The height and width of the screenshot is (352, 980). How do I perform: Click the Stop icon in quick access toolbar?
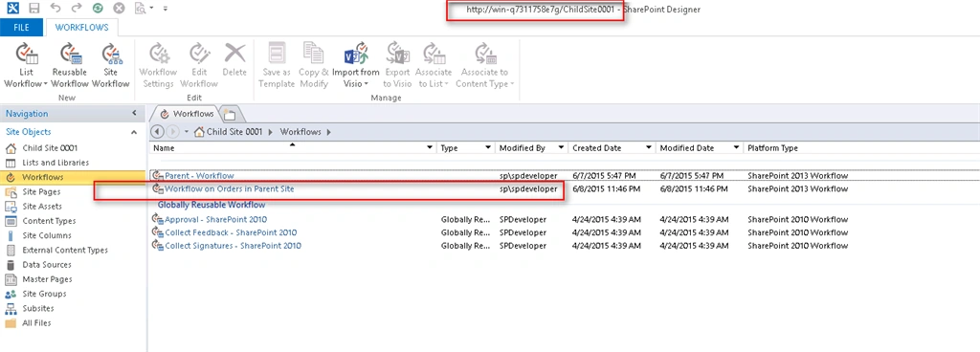(119, 8)
